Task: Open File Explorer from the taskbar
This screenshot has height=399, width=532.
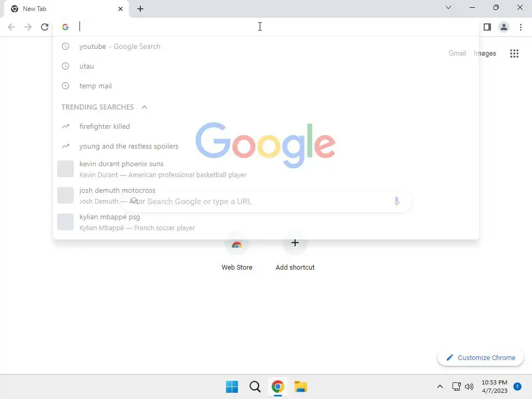Action: (301, 387)
